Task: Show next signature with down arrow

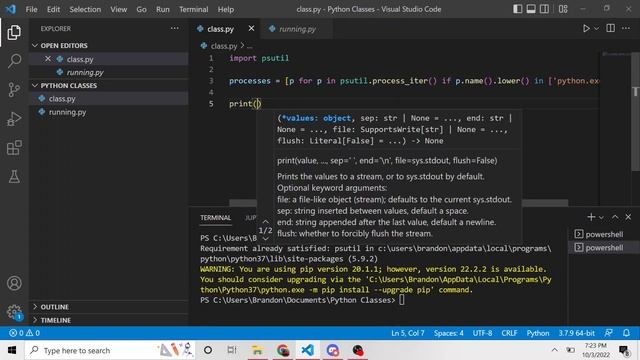Action: tap(265, 239)
